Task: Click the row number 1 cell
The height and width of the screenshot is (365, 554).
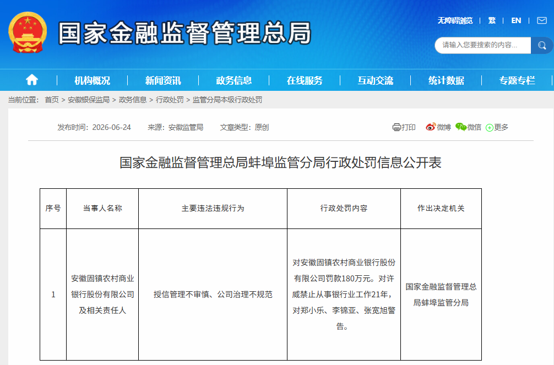Action: coord(53,294)
